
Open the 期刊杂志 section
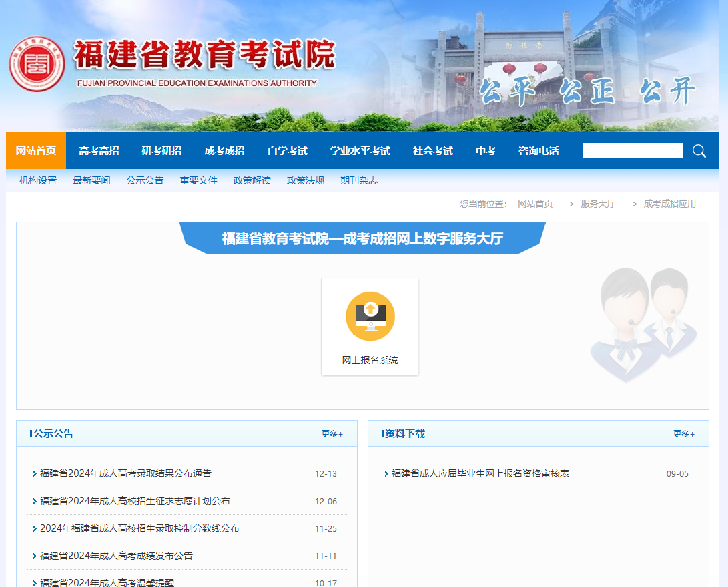(x=358, y=180)
